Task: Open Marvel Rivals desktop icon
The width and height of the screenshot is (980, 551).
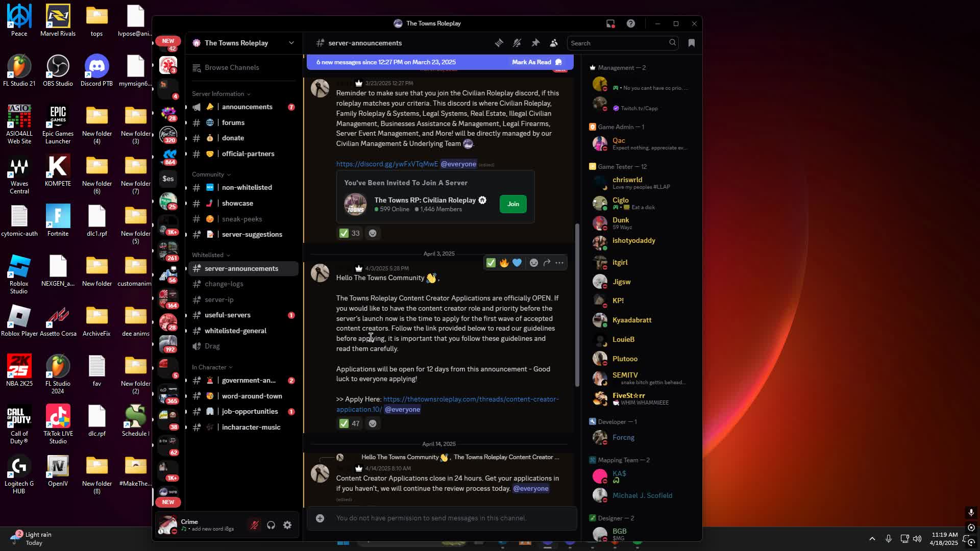Action: [x=58, y=21]
